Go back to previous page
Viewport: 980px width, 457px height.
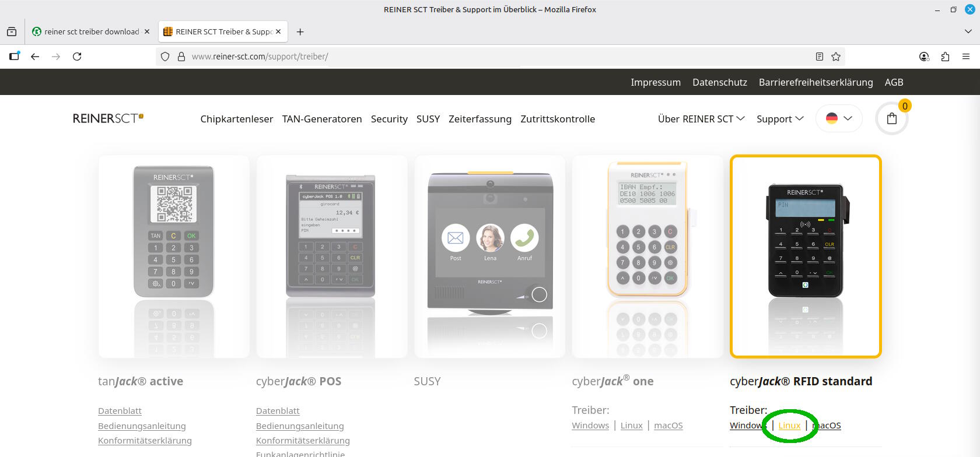pos(35,57)
